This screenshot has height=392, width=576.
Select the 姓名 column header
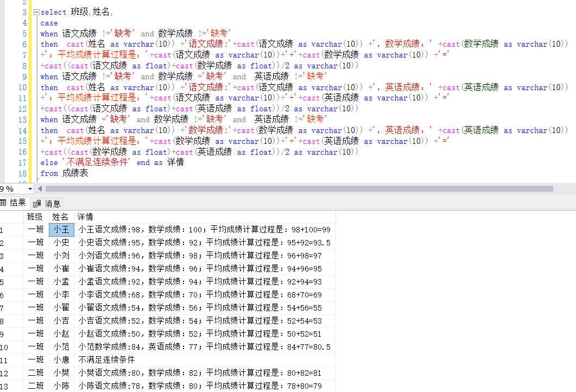click(61, 217)
